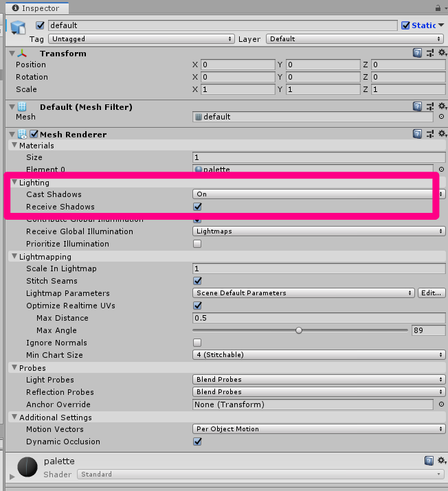Open Mesh Filter preset selector icon

(x=430, y=106)
